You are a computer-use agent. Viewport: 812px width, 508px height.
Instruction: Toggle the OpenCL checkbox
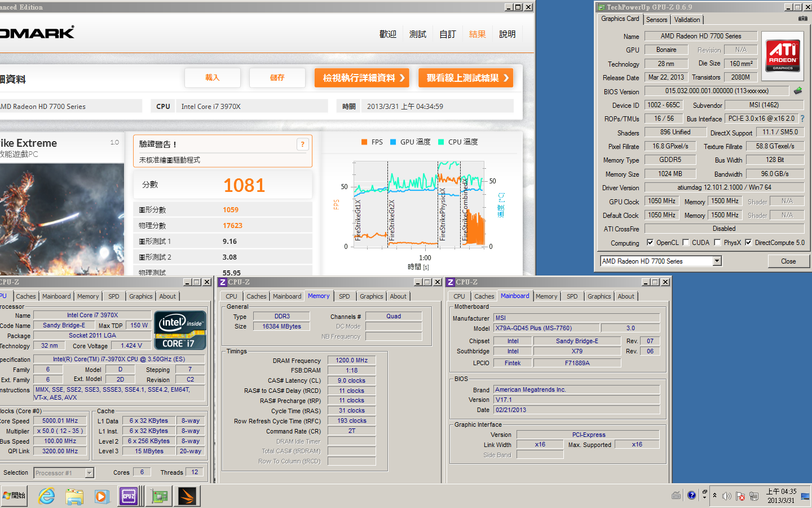650,243
